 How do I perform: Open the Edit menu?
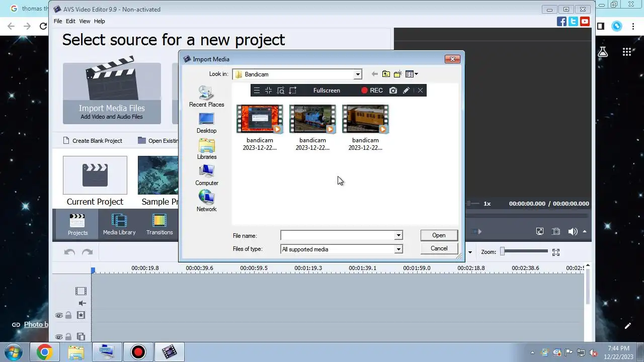(x=70, y=21)
